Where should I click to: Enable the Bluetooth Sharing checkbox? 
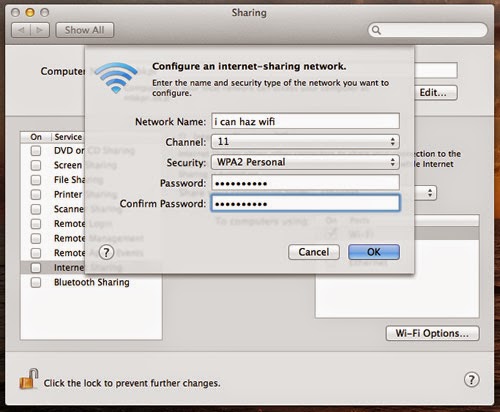(36, 283)
